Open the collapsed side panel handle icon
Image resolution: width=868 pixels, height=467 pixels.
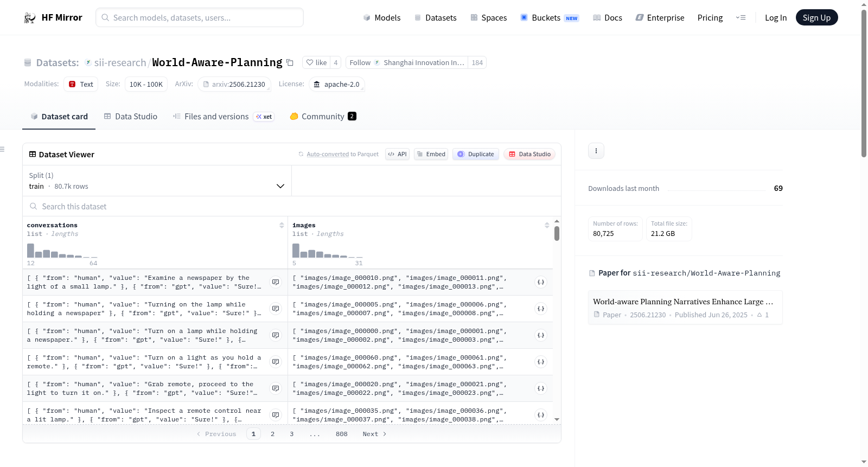pos(2,149)
